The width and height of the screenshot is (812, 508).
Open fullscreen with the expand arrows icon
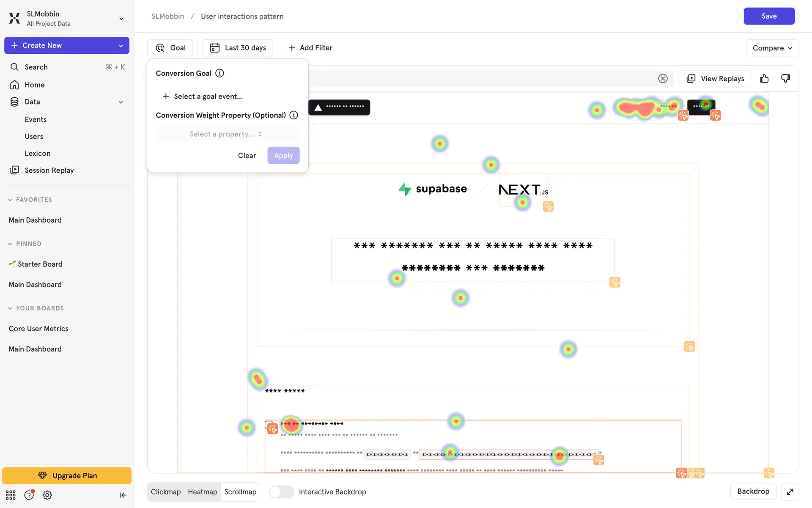tap(790, 491)
